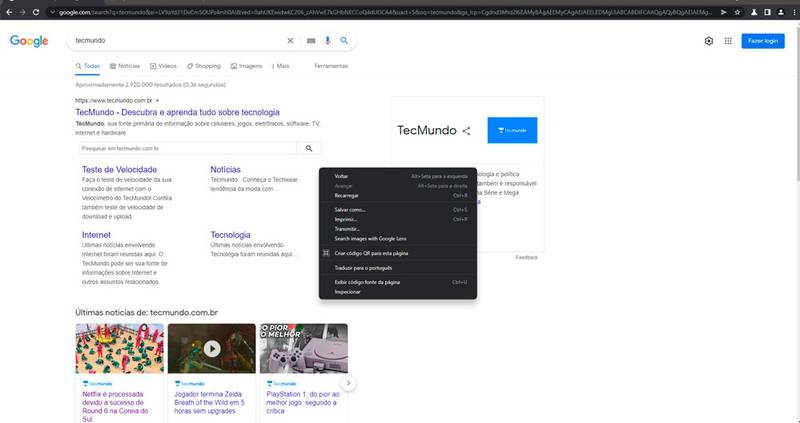This screenshot has width=800, height=423.
Task: Click the share icon next to TecMundo title
Action: [466, 131]
